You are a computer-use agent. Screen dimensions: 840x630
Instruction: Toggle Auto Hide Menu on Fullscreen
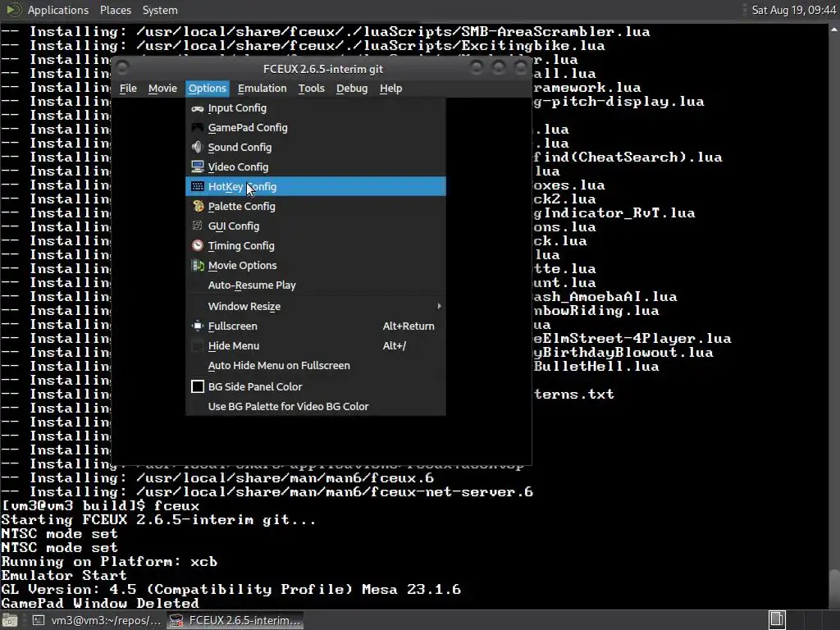coord(316,365)
